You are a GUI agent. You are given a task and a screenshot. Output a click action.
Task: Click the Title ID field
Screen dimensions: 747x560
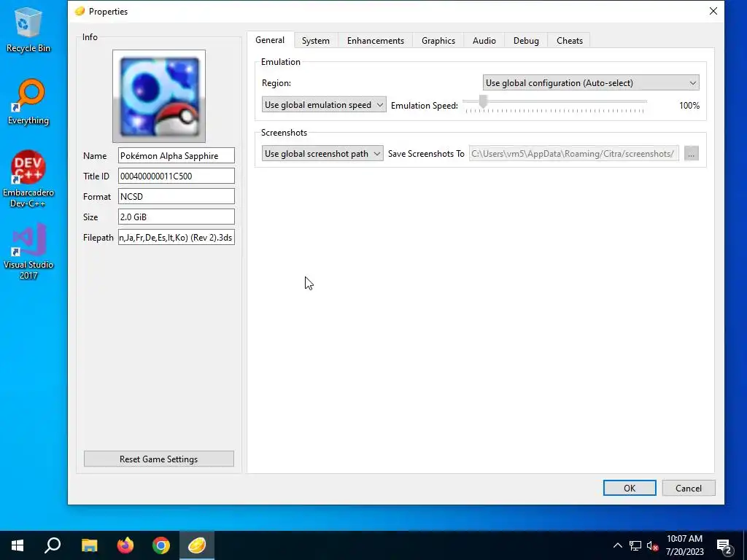point(177,176)
